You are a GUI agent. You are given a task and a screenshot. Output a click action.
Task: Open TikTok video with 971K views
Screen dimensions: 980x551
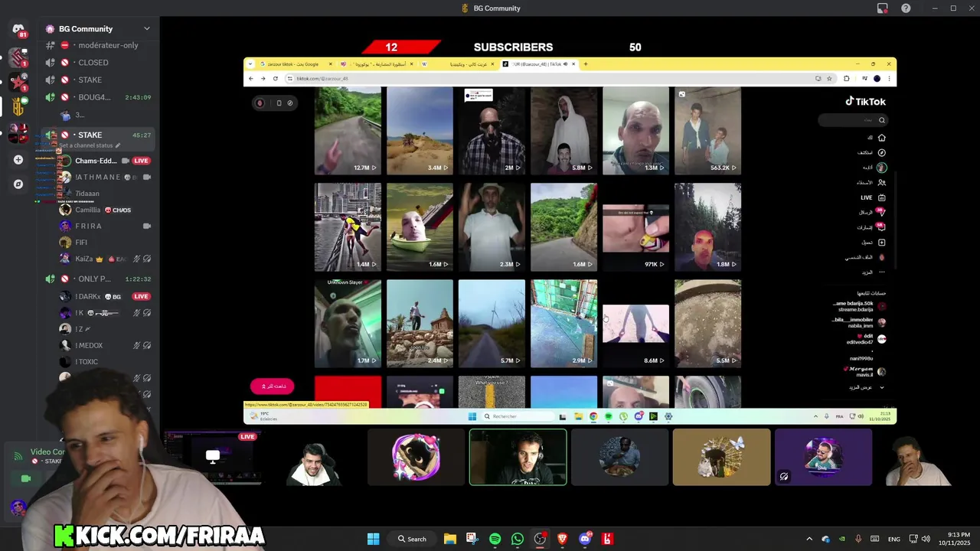tap(635, 227)
